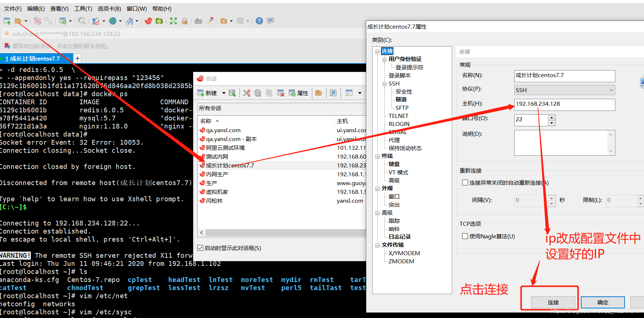This screenshot has height=318, width=644.
Task: Click the delete session red-X icon
Action: coord(281,93)
